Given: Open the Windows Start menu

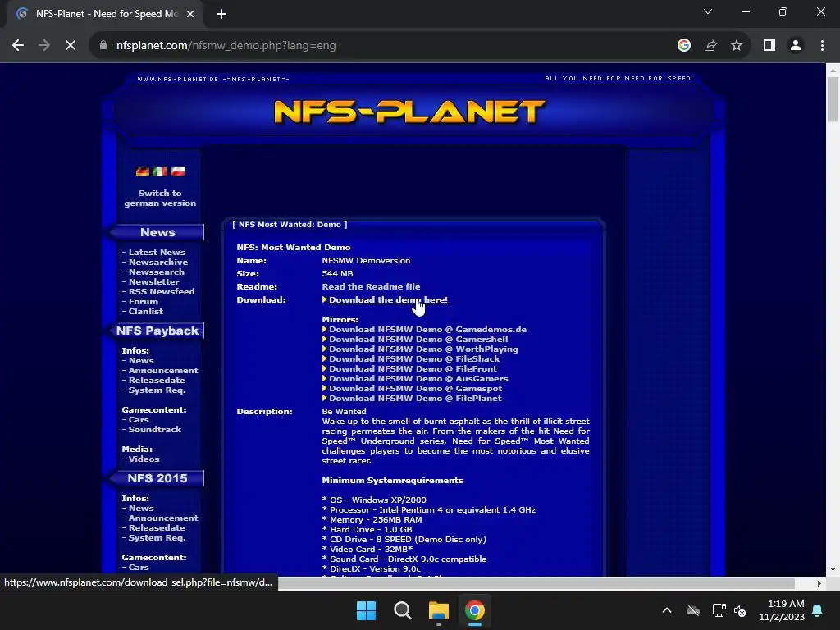Looking at the screenshot, I should 367,610.
